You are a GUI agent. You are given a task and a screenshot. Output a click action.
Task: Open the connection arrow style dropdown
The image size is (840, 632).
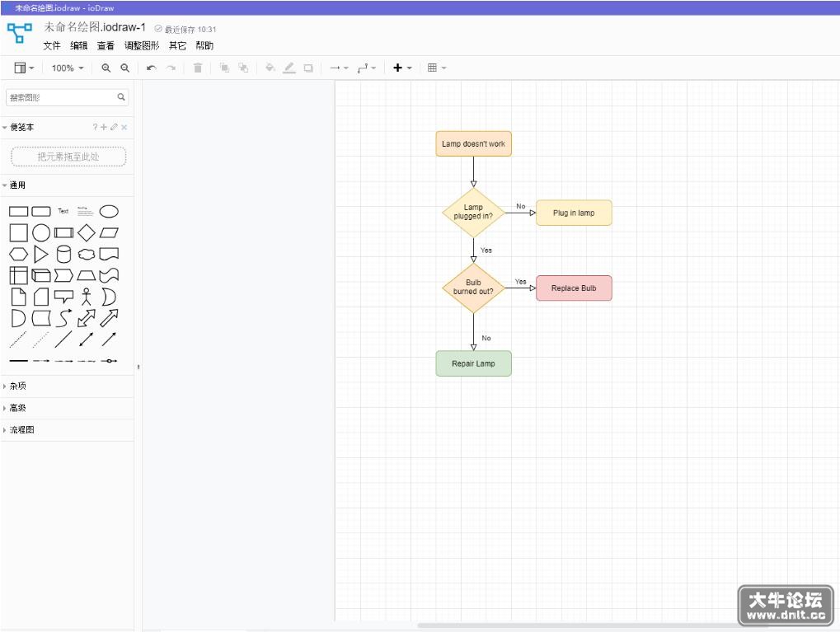pyautogui.click(x=339, y=68)
